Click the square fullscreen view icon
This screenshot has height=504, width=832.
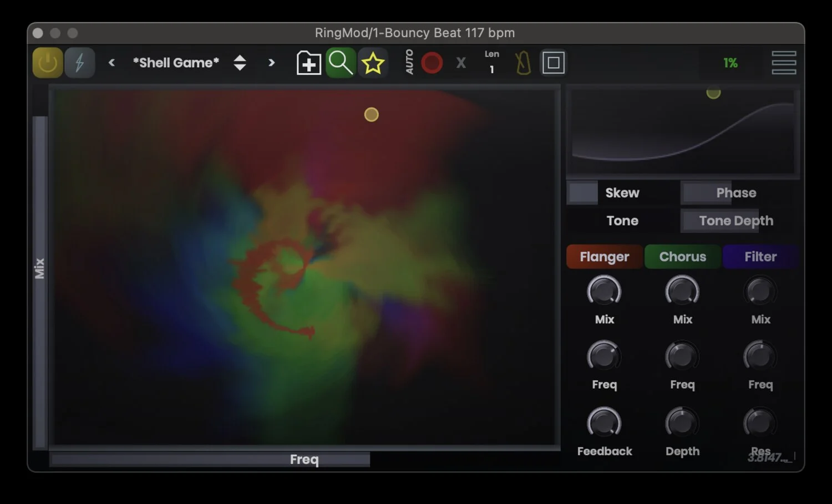[x=553, y=63]
